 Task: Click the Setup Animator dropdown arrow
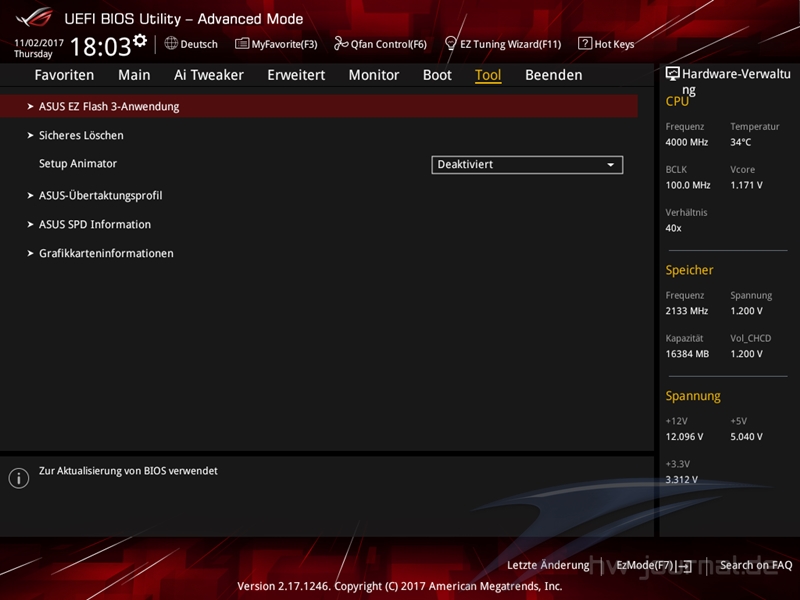[610, 165]
